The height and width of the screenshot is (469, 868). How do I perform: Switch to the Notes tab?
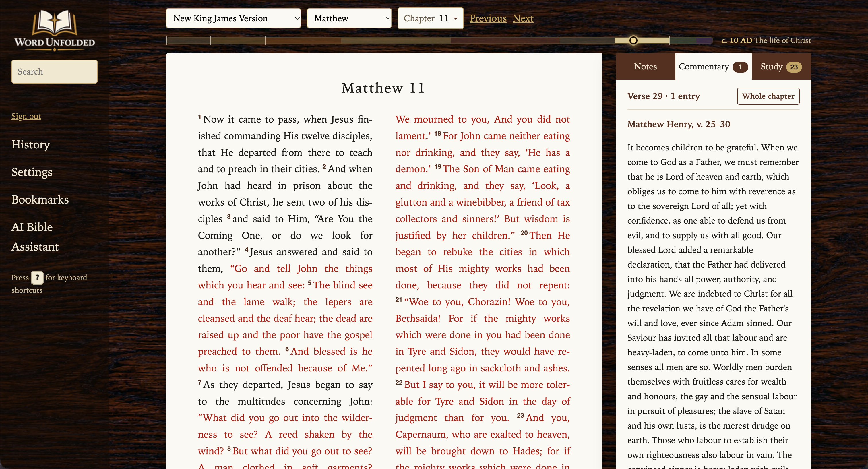point(645,67)
